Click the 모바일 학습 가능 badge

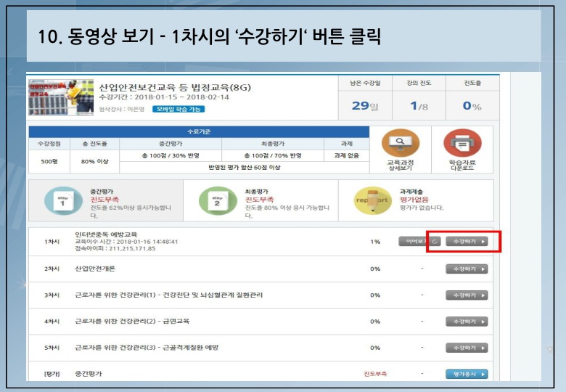click(179, 109)
